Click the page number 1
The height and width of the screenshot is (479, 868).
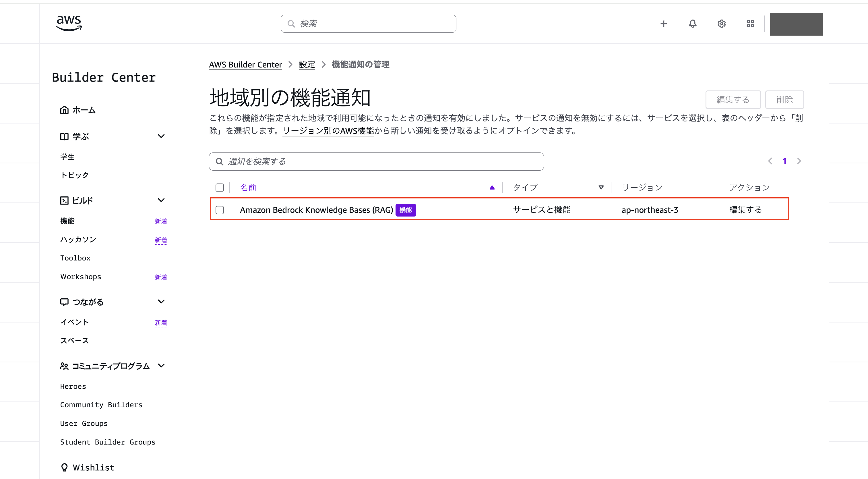pos(784,161)
